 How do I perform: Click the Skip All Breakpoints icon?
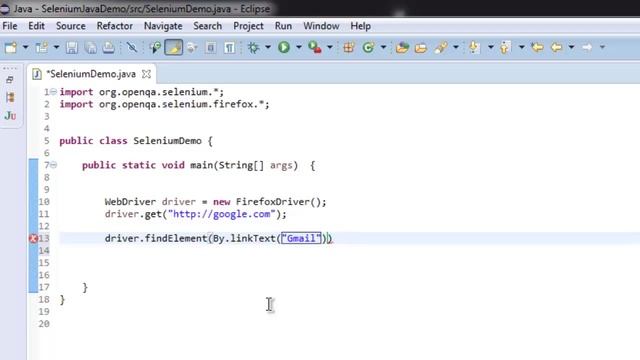[131, 48]
